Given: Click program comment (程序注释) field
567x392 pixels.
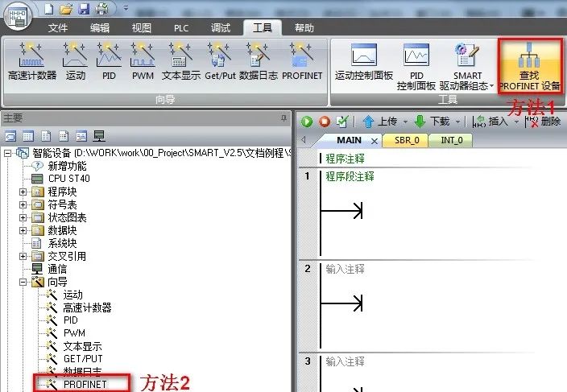Looking at the screenshot, I should tap(345, 159).
